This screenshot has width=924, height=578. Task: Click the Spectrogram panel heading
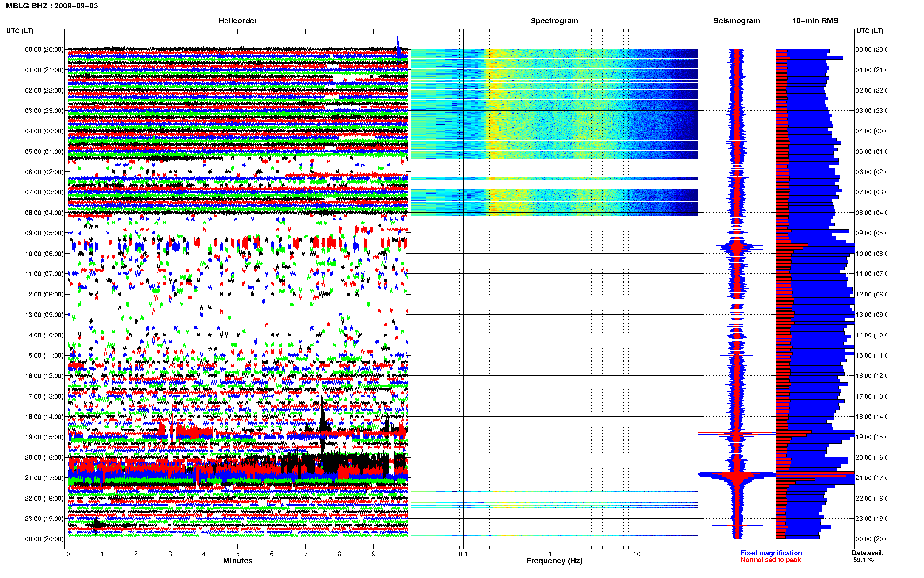click(x=554, y=21)
